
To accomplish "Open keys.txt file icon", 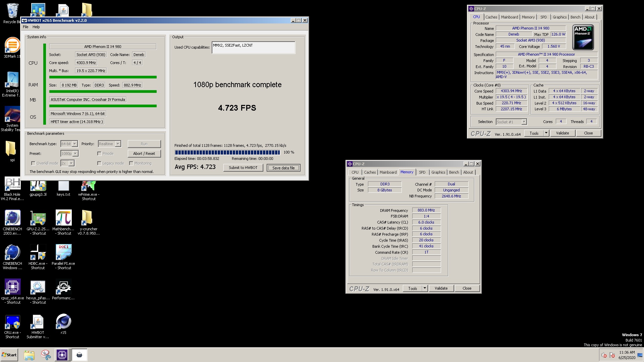I will pos(63,188).
